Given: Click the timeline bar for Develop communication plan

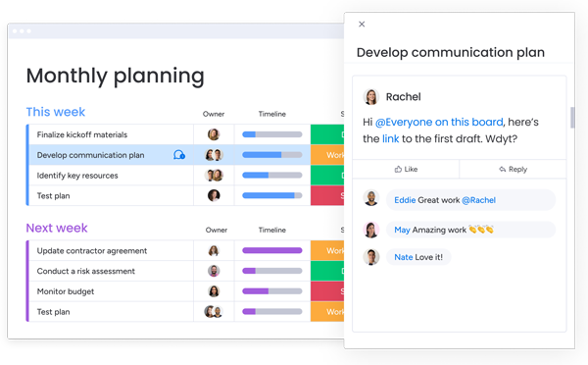Looking at the screenshot, I should [x=271, y=155].
